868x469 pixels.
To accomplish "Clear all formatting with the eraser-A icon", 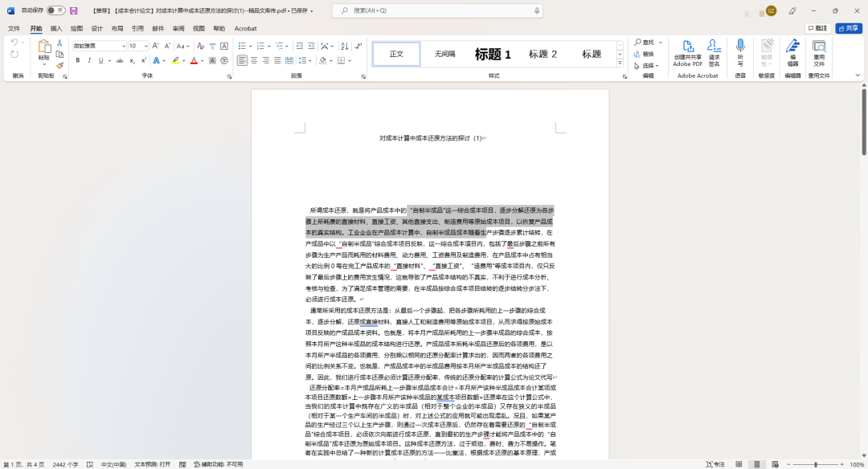I will (x=200, y=46).
